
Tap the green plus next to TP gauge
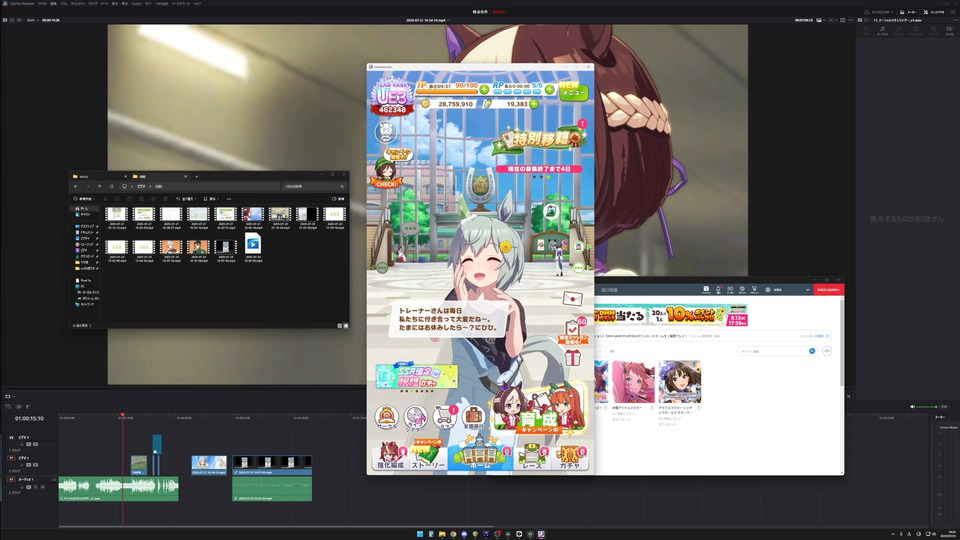click(x=484, y=89)
